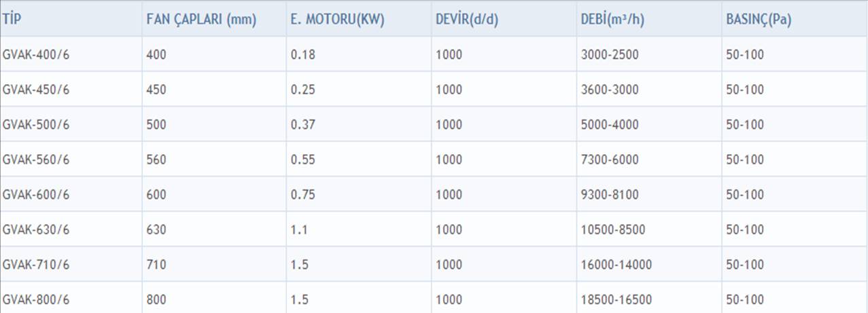Image resolution: width=868 pixels, height=313 pixels.
Task: Click flow rate value 7300-6000
Action: [x=610, y=160]
